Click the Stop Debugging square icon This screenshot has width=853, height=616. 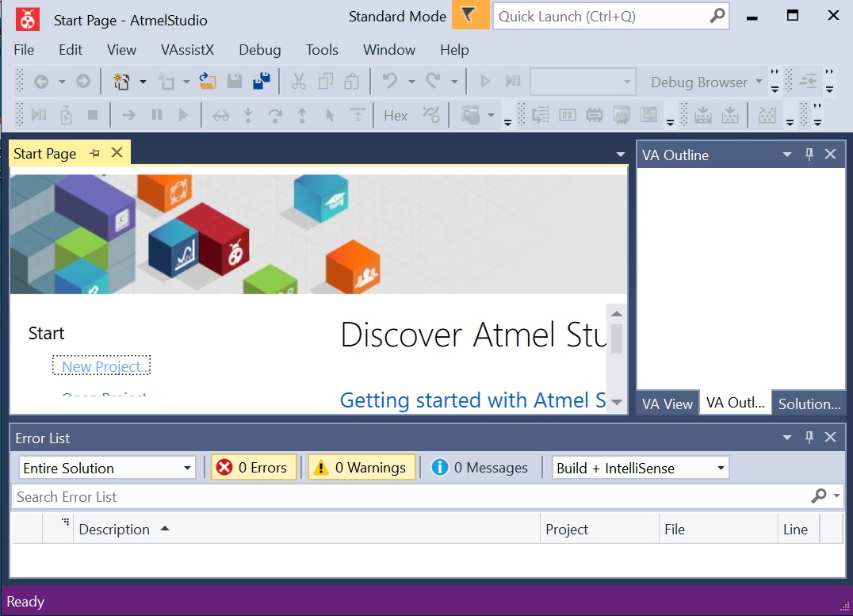93,115
